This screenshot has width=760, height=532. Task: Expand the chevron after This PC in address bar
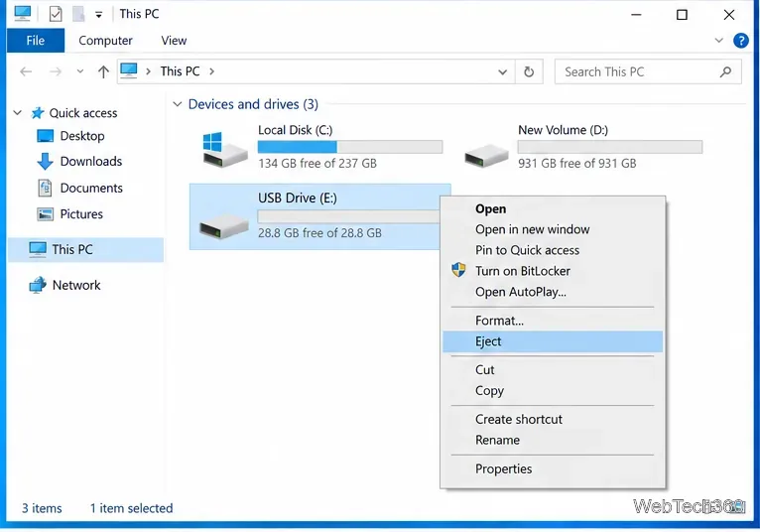[x=211, y=71]
